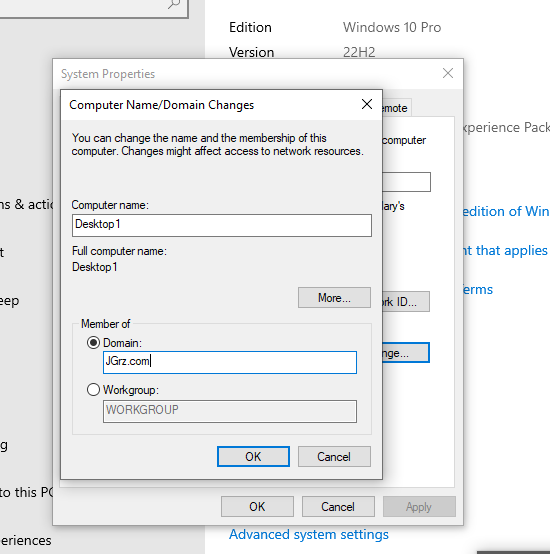The width and height of the screenshot is (550, 554).
Task: Click the computer description field in System Properties
Action: tap(407, 182)
